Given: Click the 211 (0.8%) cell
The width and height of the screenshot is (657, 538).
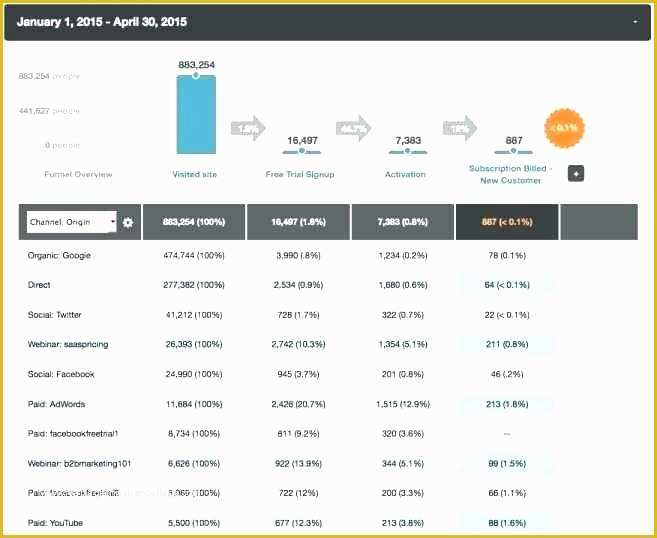Looking at the screenshot, I should click(x=507, y=344).
